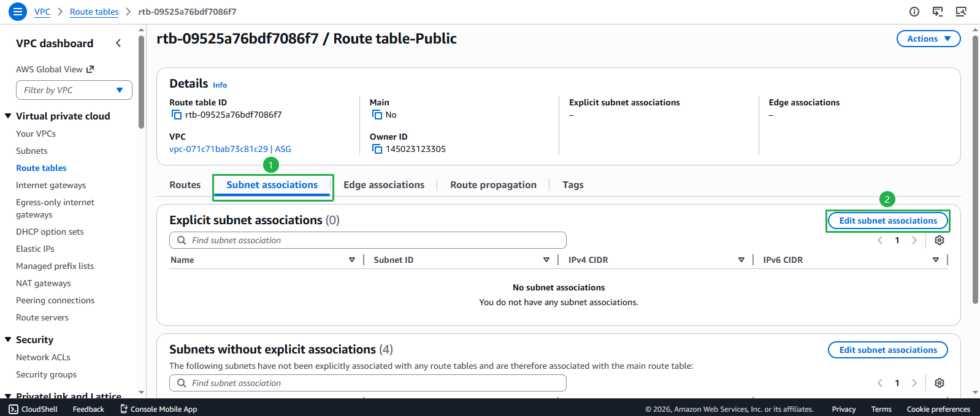Open the Filter by VPC dropdown
The height and width of the screenshot is (416, 980).
(74, 90)
